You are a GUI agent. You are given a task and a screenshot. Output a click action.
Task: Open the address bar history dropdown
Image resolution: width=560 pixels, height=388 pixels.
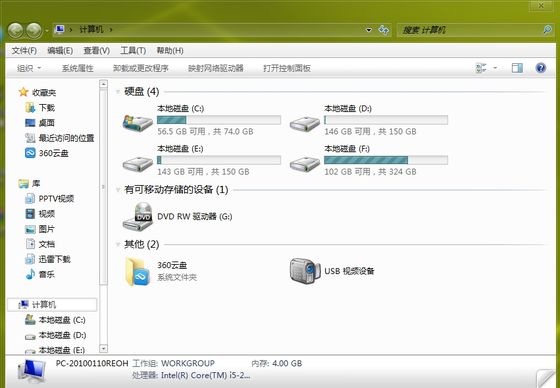click(369, 30)
